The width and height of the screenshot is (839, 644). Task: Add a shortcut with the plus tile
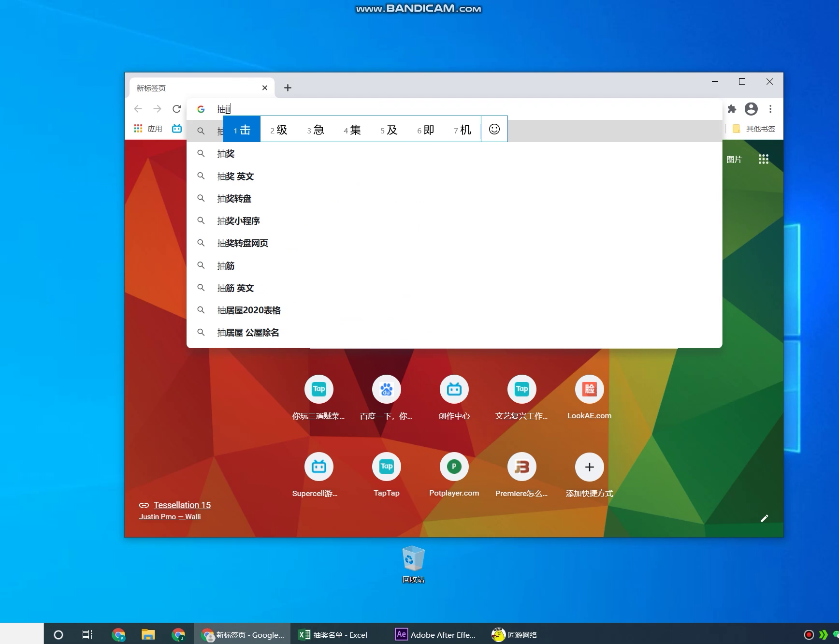tap(589, 467)
